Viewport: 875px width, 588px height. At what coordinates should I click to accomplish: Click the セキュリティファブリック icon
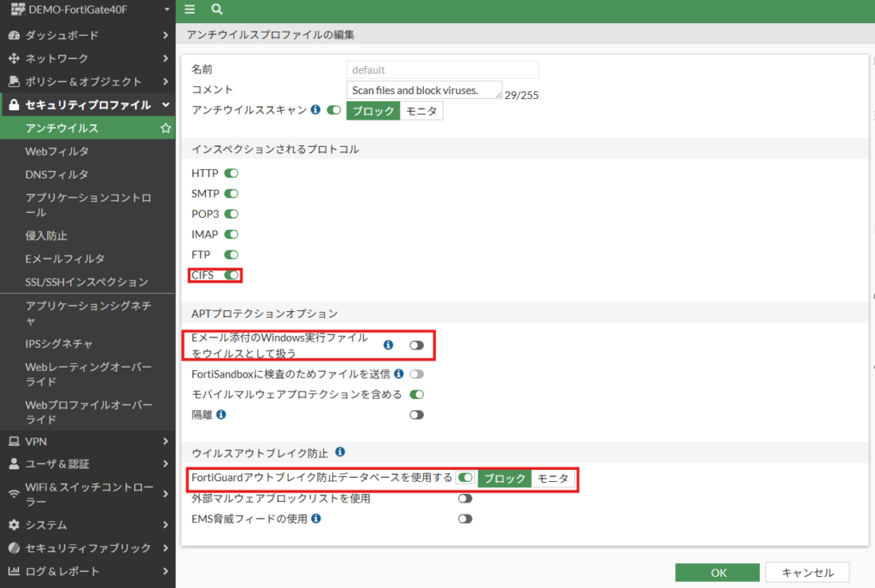click(x=14, y=548)
